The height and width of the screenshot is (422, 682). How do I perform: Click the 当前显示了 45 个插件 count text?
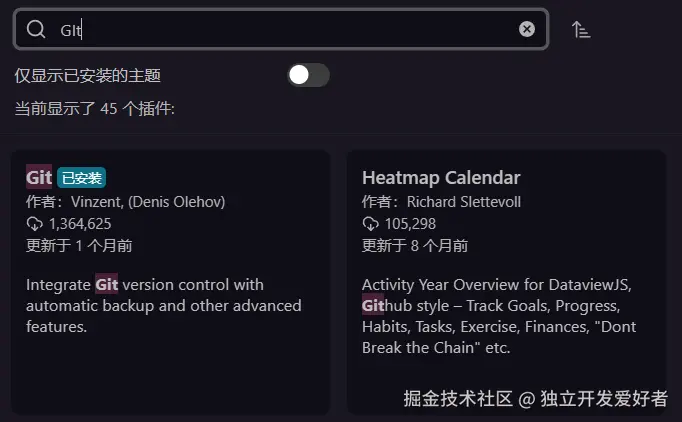tap(95, 108)
